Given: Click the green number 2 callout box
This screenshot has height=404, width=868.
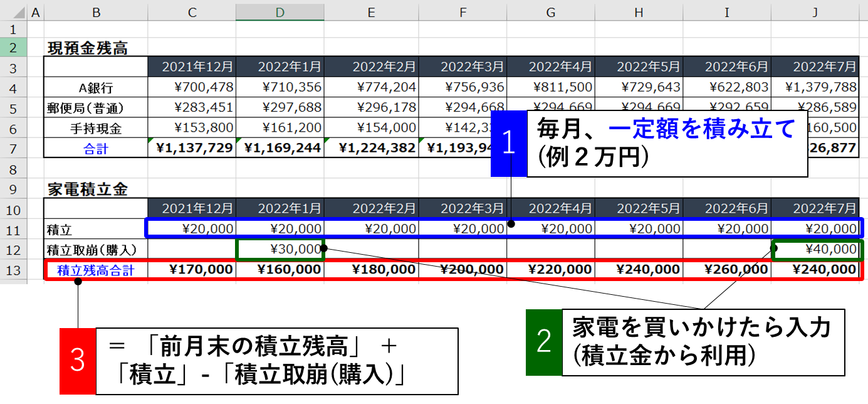Looking at the screenshot, I should (x=544, y=342).
